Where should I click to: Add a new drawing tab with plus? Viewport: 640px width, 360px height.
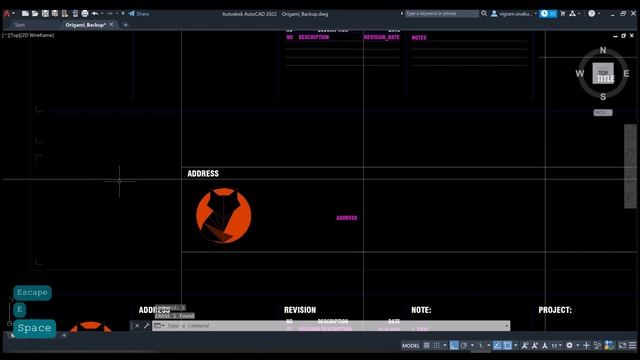[x=125, y=25]
